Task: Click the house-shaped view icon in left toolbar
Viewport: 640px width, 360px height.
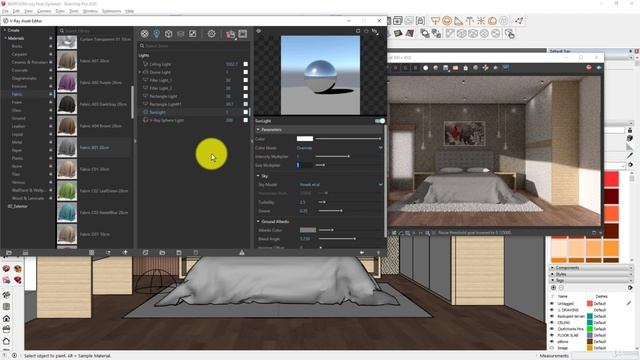Action: pos(7,318)
